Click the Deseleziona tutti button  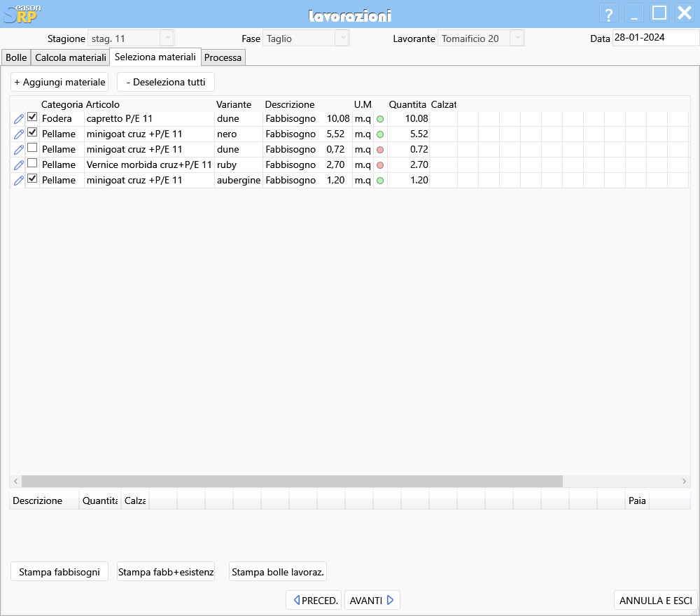point(166,82)
